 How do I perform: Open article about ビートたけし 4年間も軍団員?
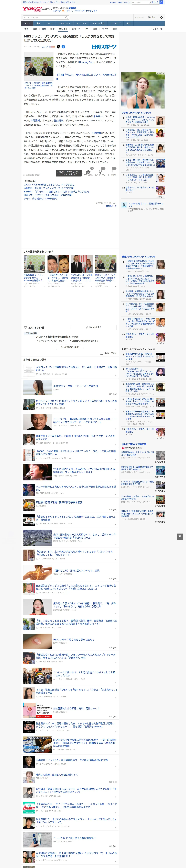(x=85, y=420)
